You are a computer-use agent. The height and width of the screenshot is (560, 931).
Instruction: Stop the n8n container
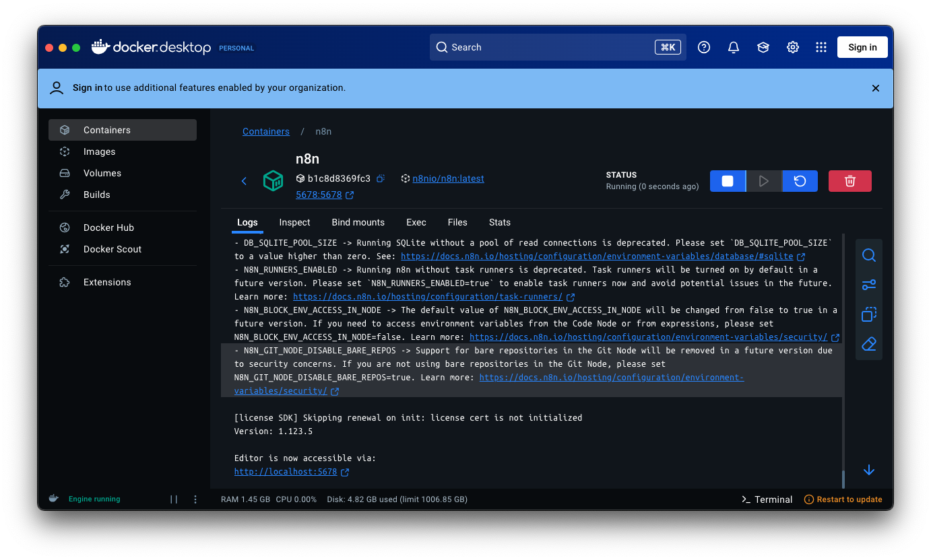pos(728,181)
